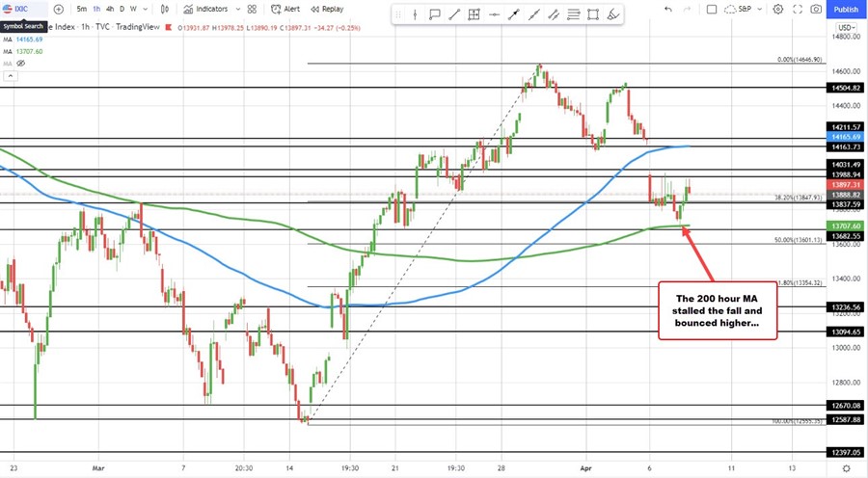Select the green MA 13707.60 legend
The width and height of the screenshot is (868, 478).
coord(23,51)
